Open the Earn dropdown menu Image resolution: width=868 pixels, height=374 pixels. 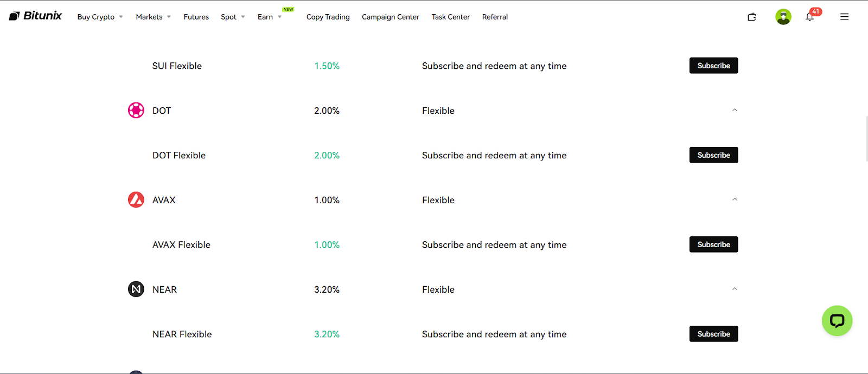(x=270, y=17)
